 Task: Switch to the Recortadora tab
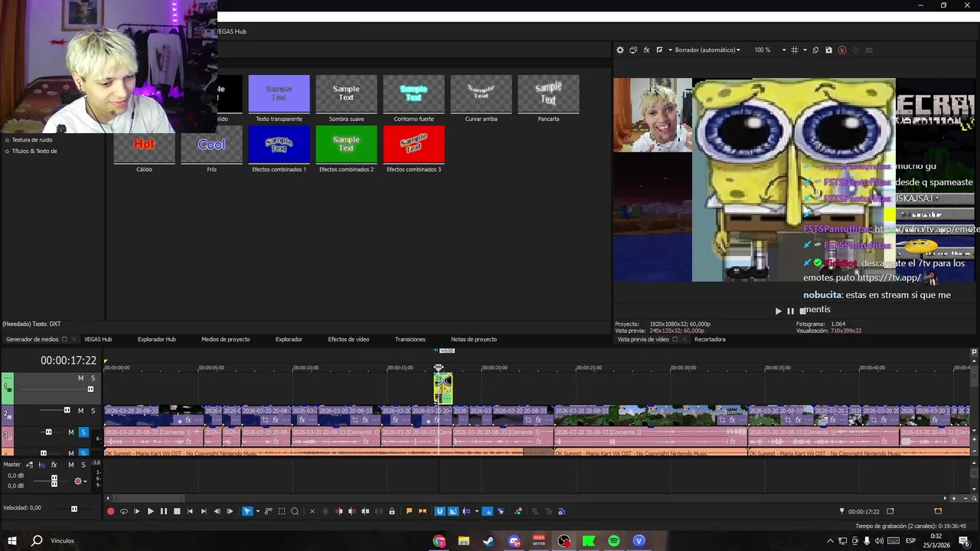[710, 339]
